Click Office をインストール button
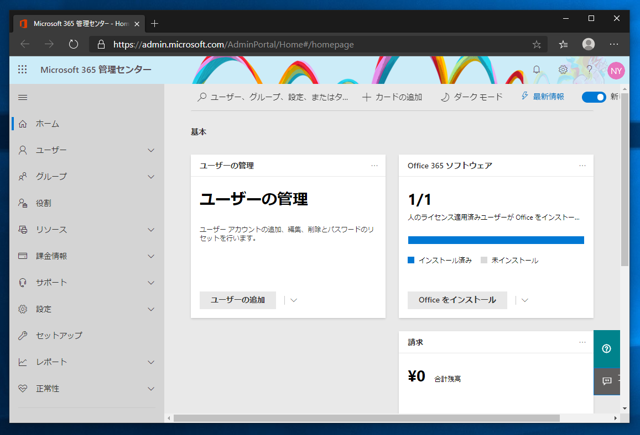640x435 pixels. coord(457,300)
